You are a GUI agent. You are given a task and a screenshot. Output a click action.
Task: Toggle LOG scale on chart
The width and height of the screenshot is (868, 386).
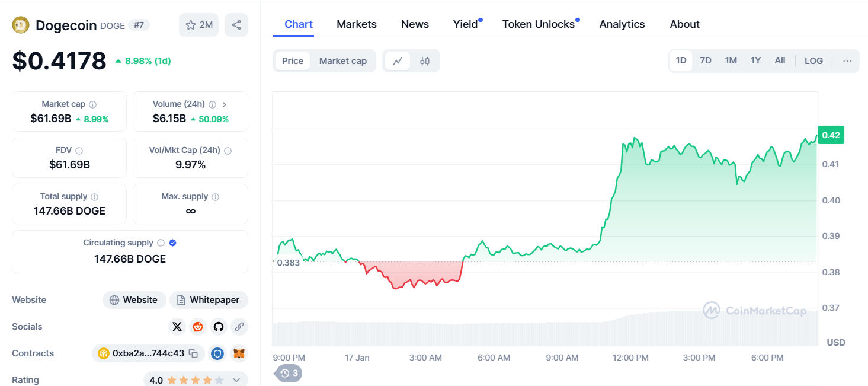point(813,61)
